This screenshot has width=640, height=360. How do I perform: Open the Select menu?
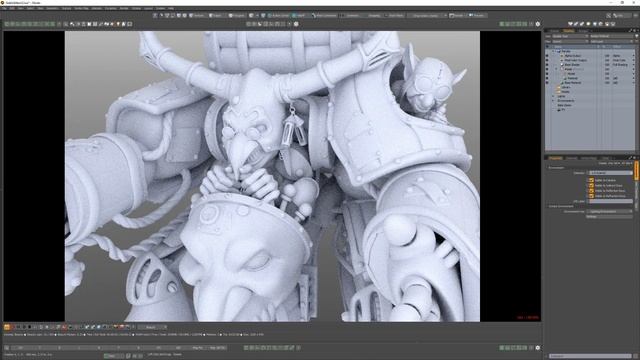tap(30, 8)
